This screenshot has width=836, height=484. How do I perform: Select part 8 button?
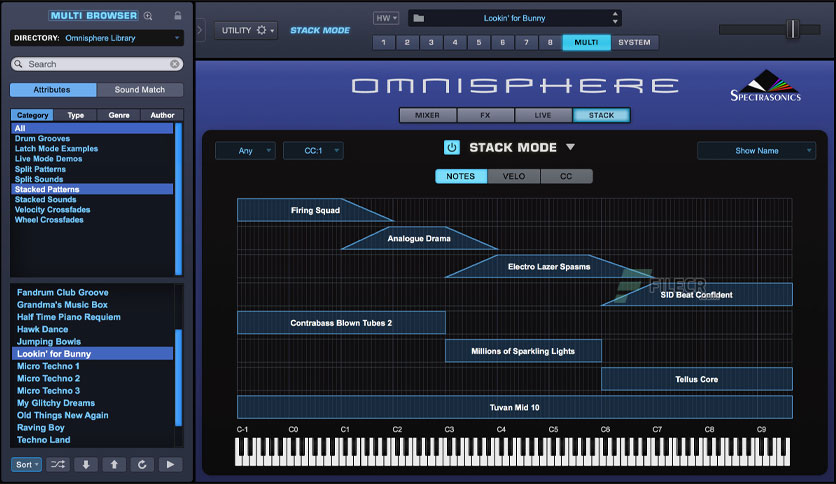[550, 42]
